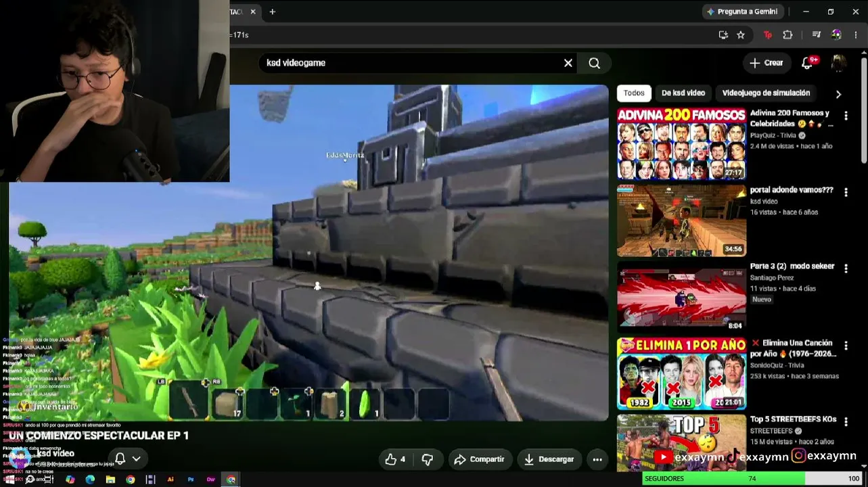Open Top 5 STREETBEEFS KOs title
This screenshot has width=868, height=487.
pos(793,419)
